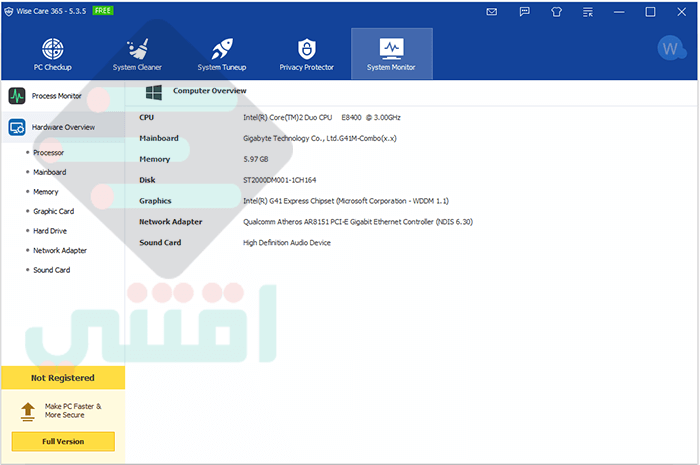
Task: Click the upgrade arrow icon
Action: tap(28, 411)
